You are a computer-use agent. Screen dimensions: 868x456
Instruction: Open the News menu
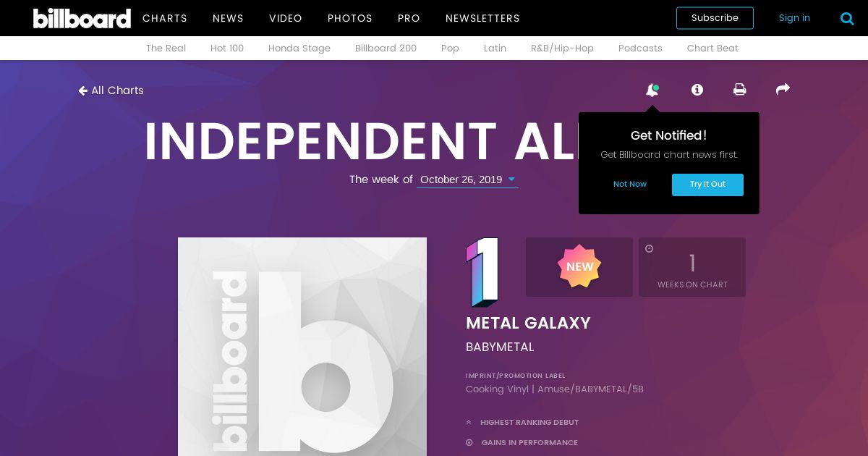[x=228, y=18]
